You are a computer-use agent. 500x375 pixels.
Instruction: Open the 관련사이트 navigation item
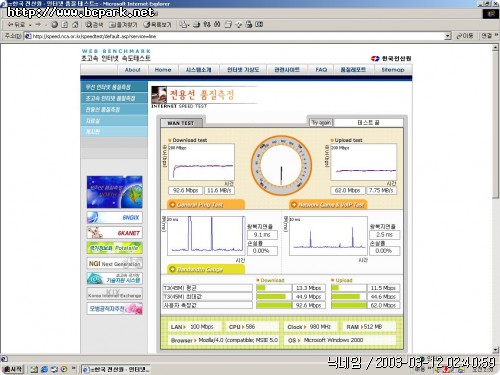287,70
